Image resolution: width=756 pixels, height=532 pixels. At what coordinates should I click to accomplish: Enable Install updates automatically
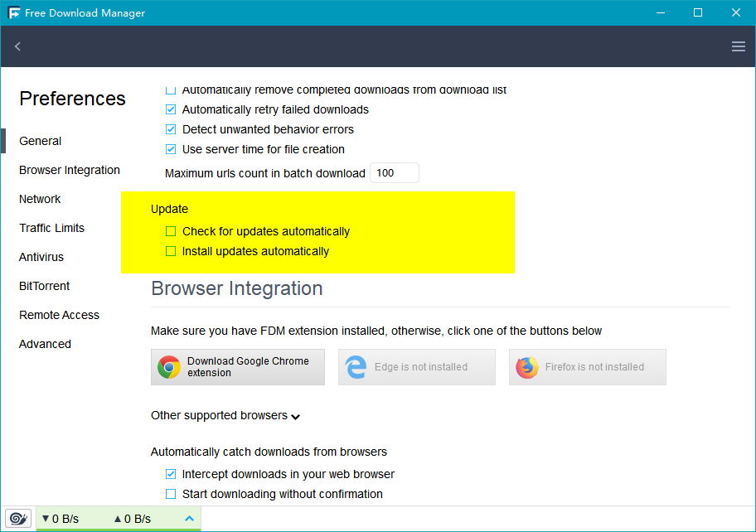pos(171,251)
